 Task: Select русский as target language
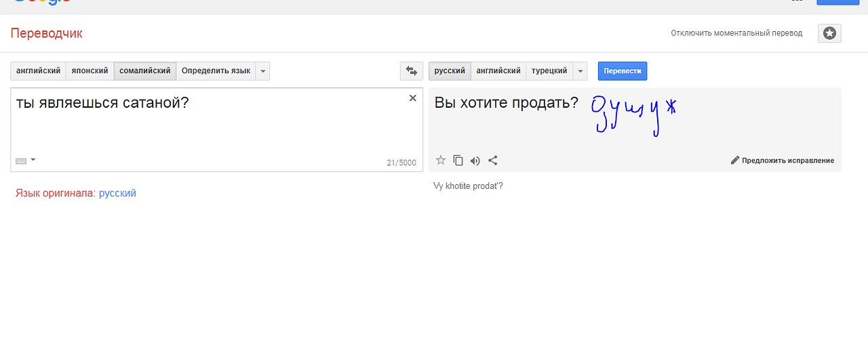click(x=450, y=70)
